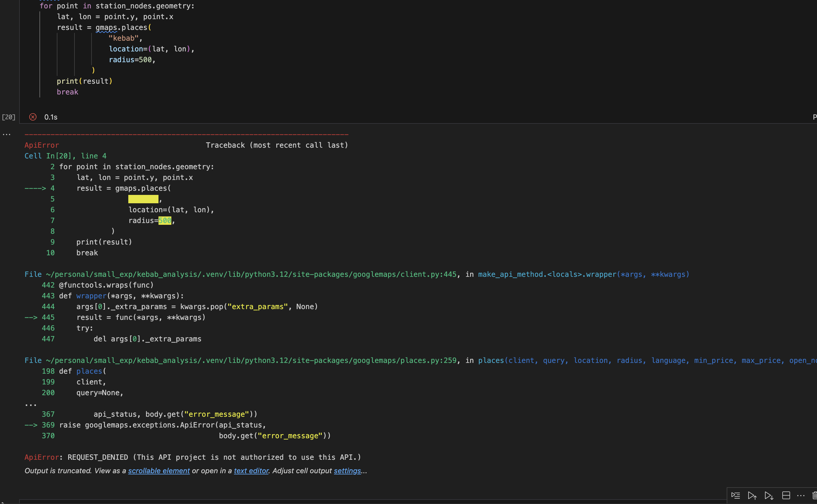Image resolution: width=817 pixels, height=504 pixels.
Task: Click make_api_method.<locals>.wrapper text in the traceback
Action: (x=547, y=274)
